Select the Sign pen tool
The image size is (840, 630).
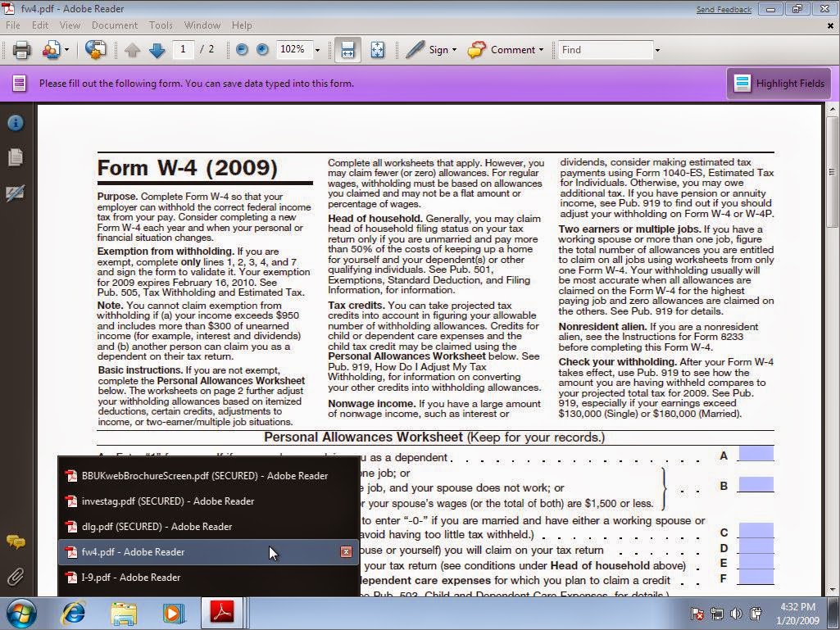coord(414,49)
